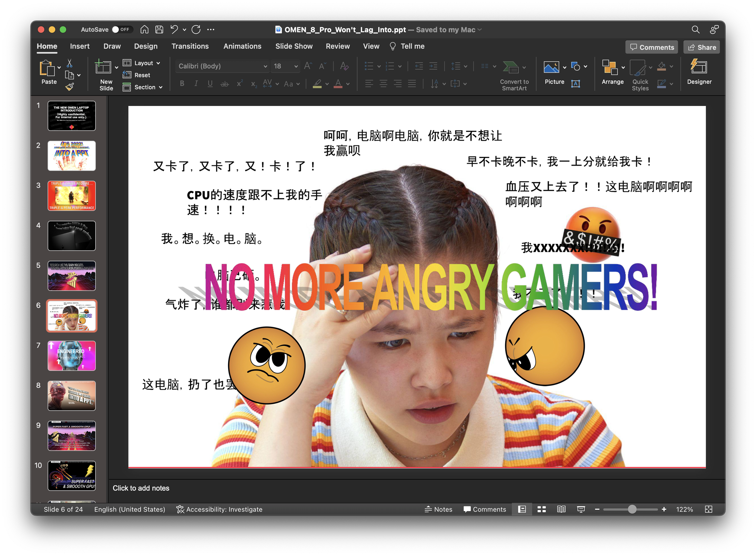Cut selection with the scissors icon
The width and height of the screenshot is (756, 556).
click(x=69, y=63)
